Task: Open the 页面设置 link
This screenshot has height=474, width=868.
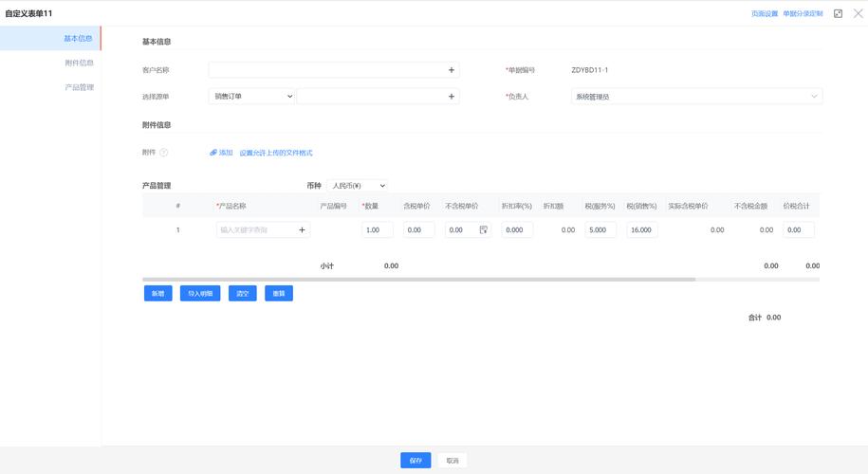Action: [764, 14]
